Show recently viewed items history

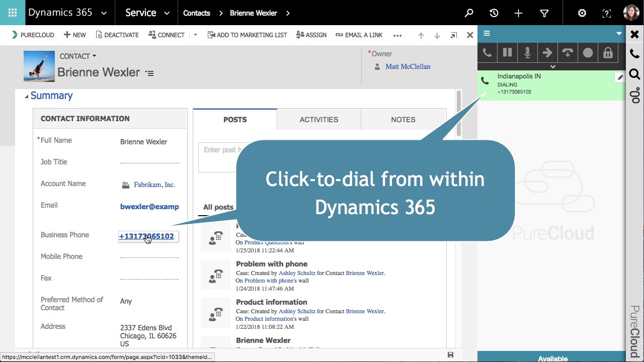(494, 13)
